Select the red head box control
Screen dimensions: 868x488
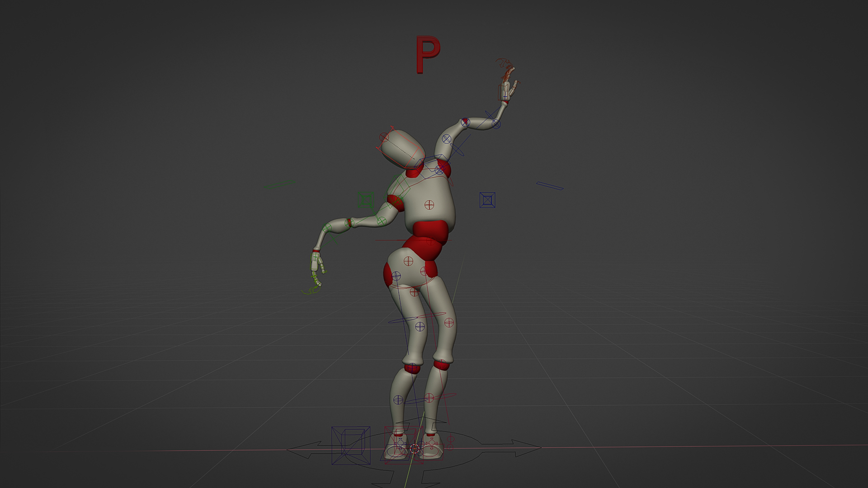pos(400,148)
